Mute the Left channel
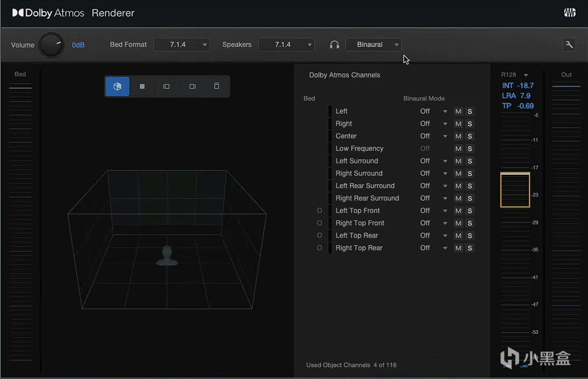This screenshot has width=588, height=379. (458, 111)
